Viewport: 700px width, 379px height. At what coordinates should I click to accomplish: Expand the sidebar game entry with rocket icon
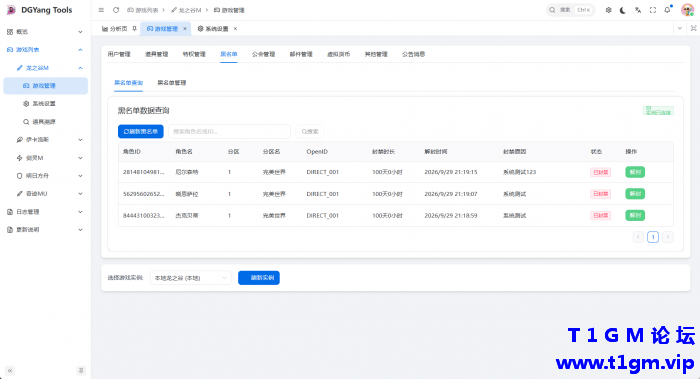click(45, 140)
